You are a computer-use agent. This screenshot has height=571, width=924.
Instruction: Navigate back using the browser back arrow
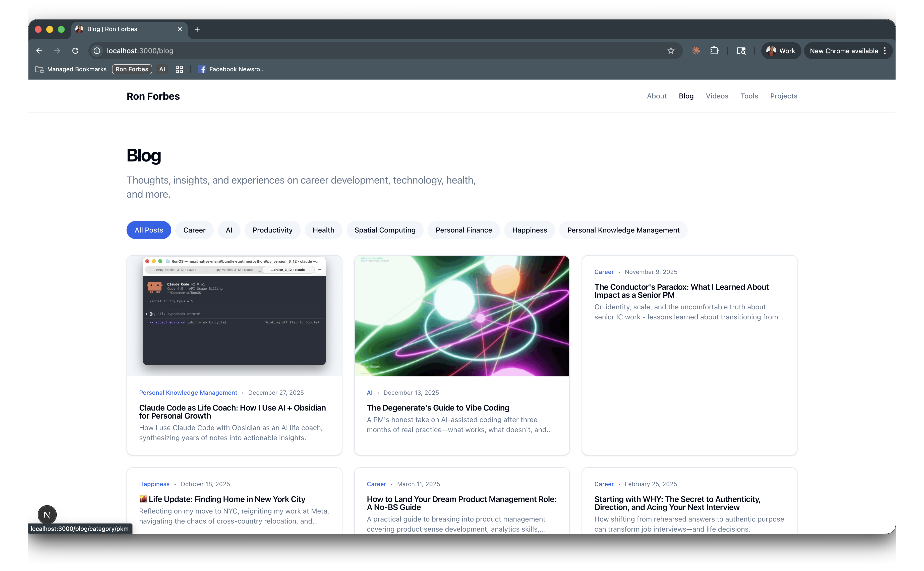click(39, 51)
